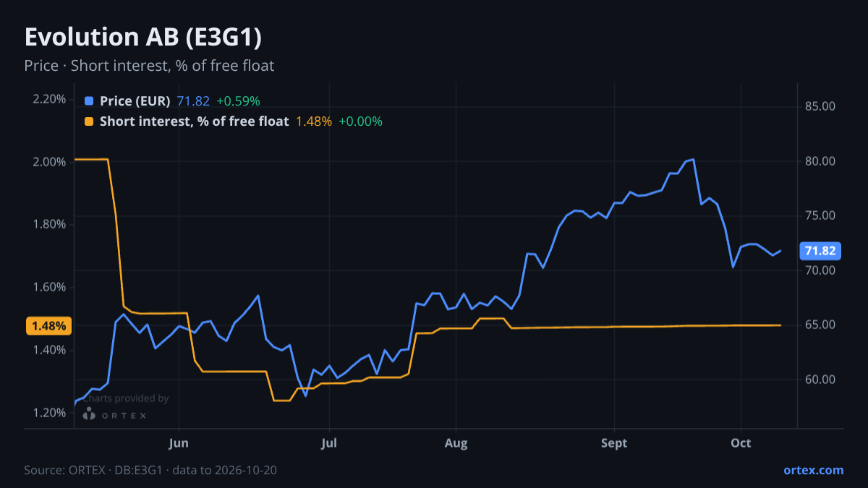868x488 pixels.
Task: Click the 71.82 price value in legend
Action: pyautogui.click(x=194, y=101)
